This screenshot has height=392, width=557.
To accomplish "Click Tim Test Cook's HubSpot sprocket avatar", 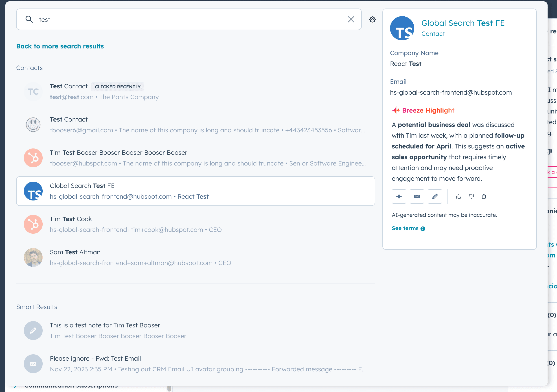I will coord(33,224).
